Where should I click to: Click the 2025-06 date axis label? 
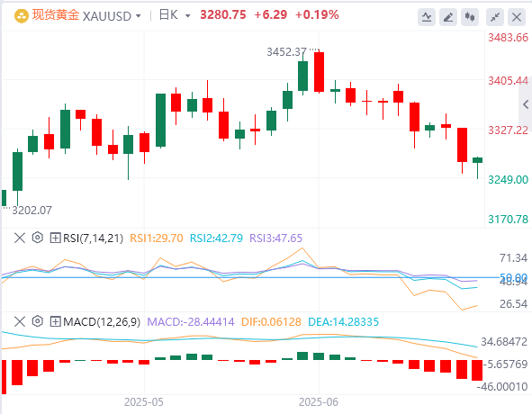tap(319, 402)
